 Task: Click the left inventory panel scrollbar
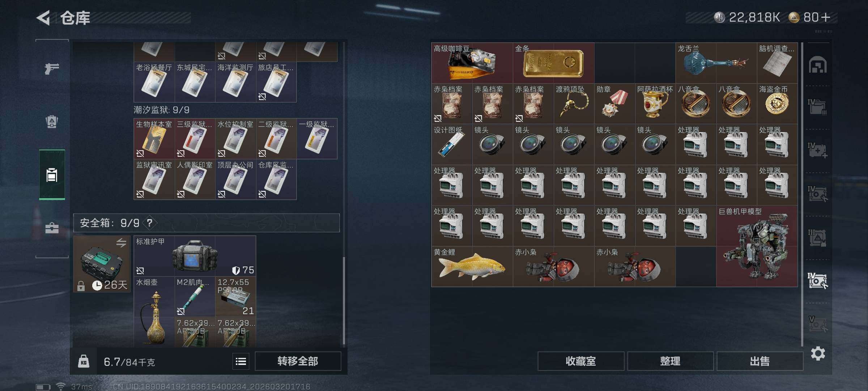tap(344, 300)
